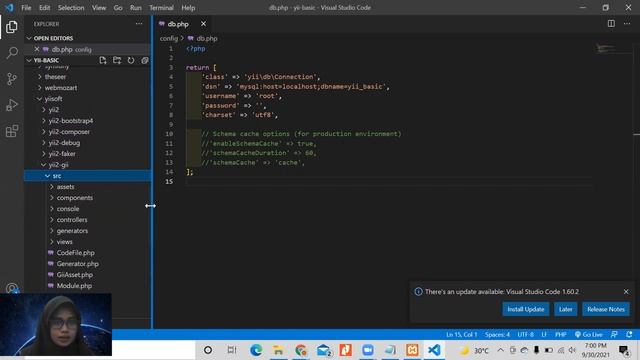
Task: Click Windows Task View button
Action: coord(231,350)
